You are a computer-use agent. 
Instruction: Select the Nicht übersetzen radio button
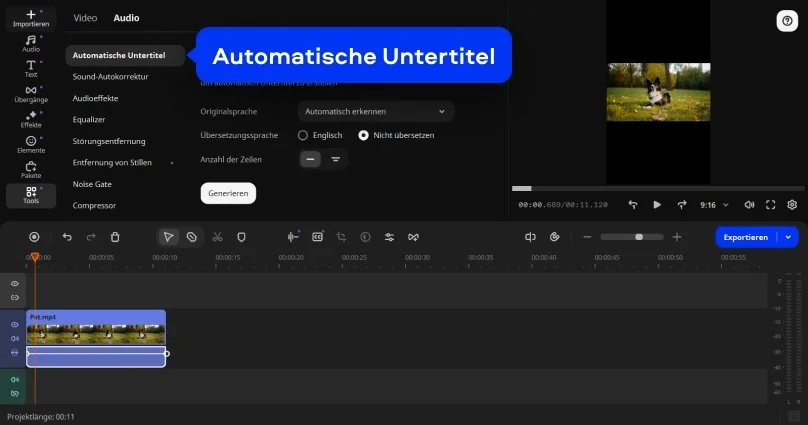(x=364, y=135)
